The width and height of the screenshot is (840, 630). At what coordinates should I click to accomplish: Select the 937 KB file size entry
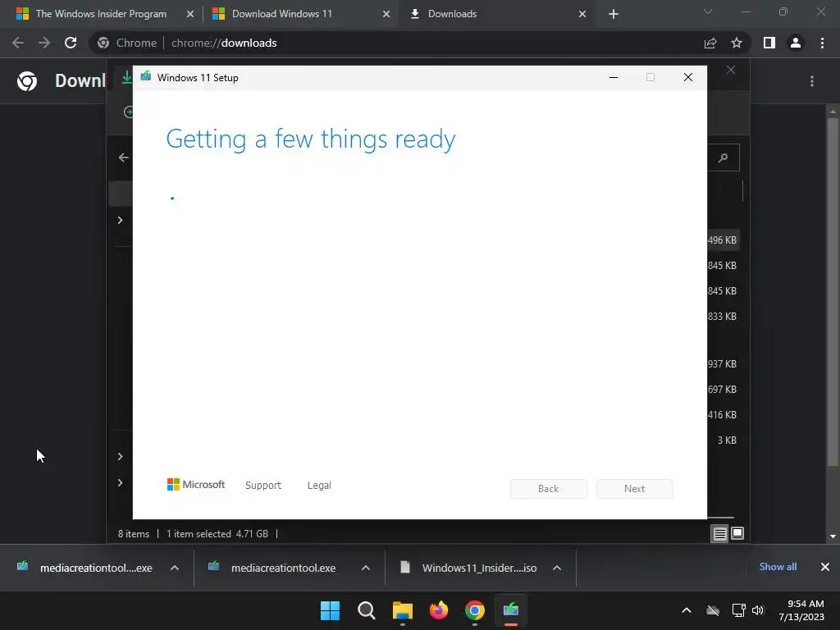click(x=722, y=363)
